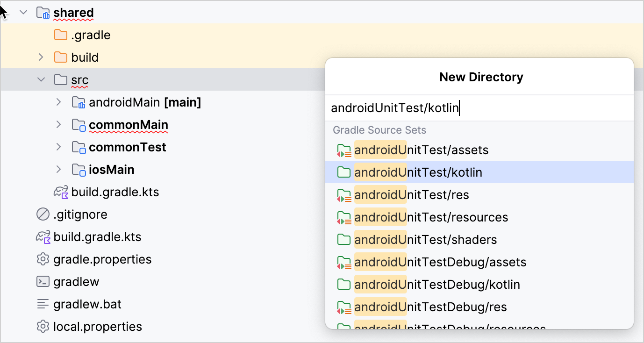
Task: Click the androidMain module icon
Action: pyautogui.click(x=79, y=102)
